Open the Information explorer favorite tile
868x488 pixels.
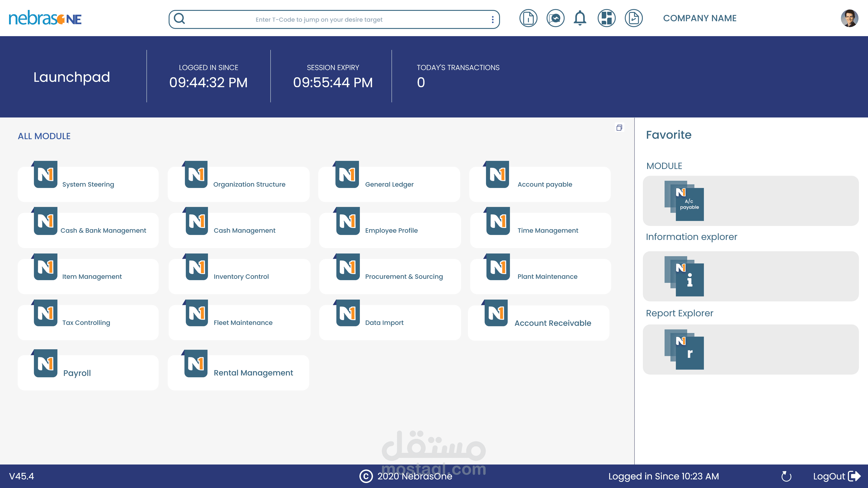pos(684,276)
